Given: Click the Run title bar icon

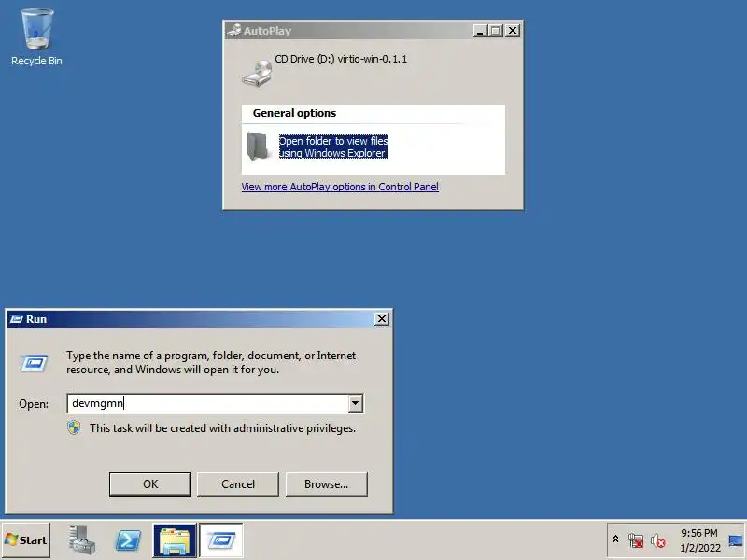Looking at the screenshot, I should [x=17, y=319].
